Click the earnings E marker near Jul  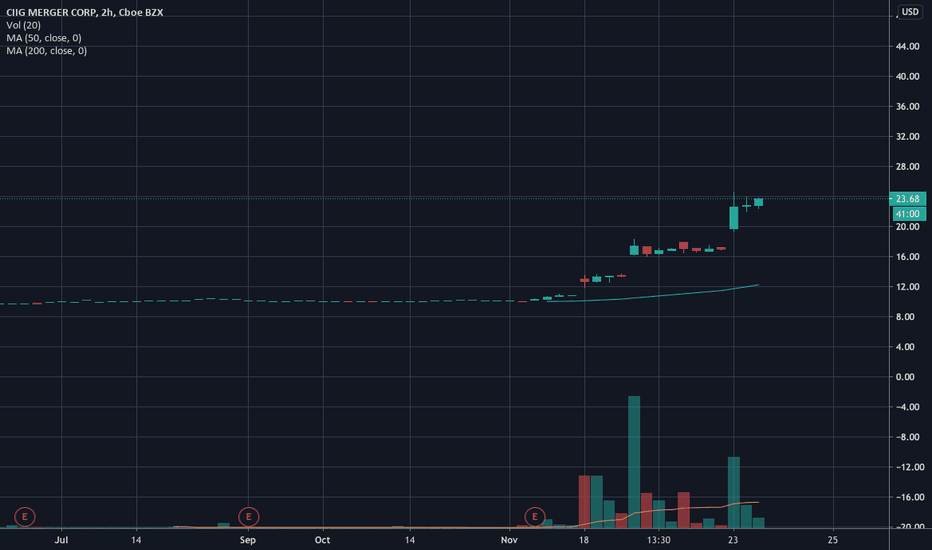pyautogui.click(x=24, y=517)
